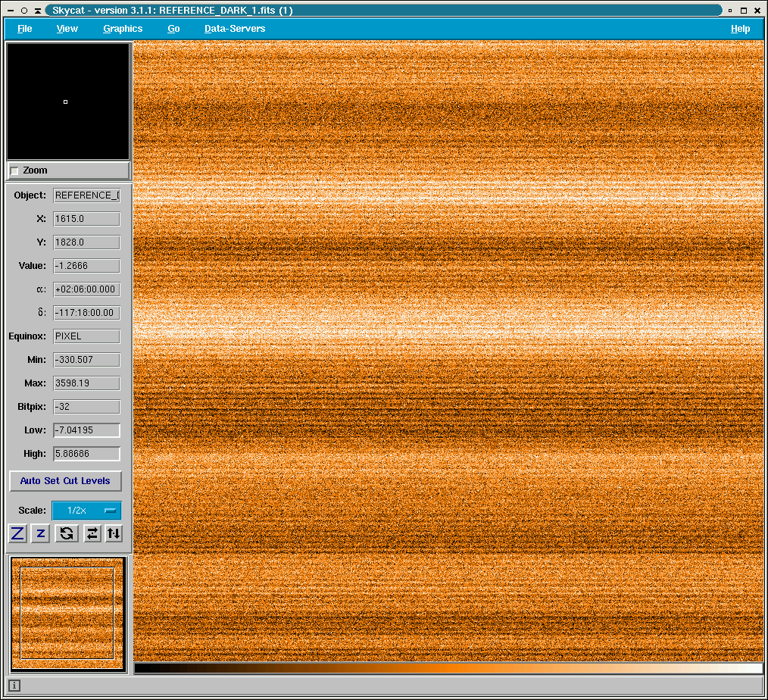Click the small square marker in zoom window

click(x=65, y=102)
